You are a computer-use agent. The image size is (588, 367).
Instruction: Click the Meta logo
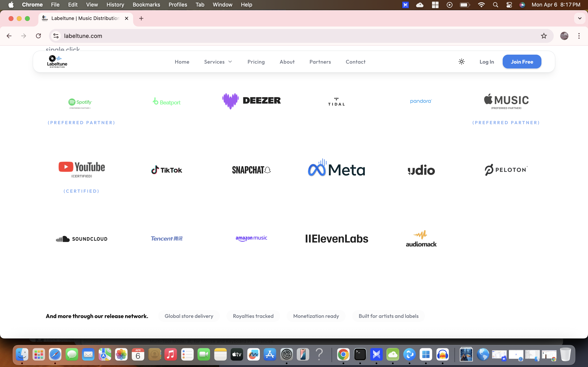pyautogui.click(x=336, y=168)
